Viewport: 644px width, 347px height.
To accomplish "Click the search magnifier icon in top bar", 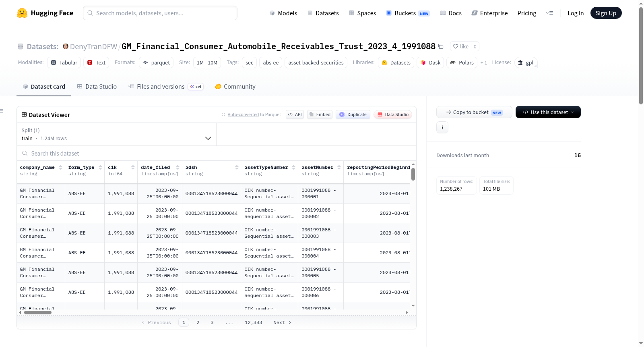I will coord(90,13).
